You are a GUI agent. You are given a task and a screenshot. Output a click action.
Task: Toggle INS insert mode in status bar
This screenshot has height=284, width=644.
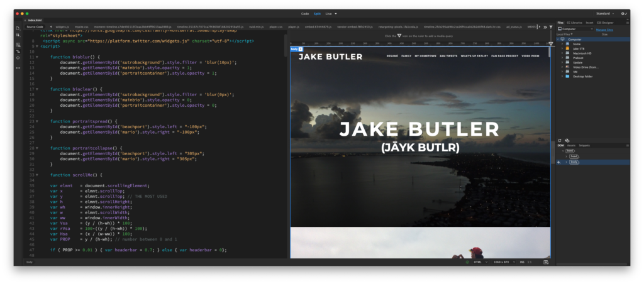click(x=523, y=261)
